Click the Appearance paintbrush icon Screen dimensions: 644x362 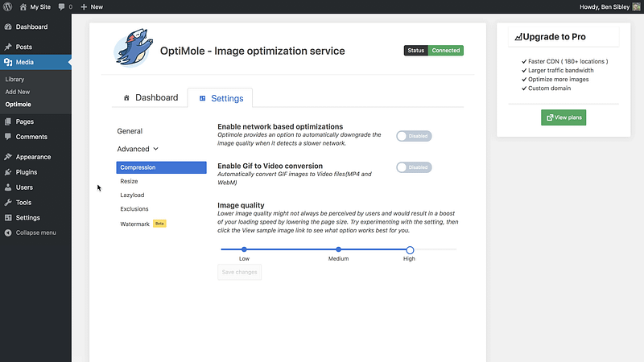(x=8, y=157)
